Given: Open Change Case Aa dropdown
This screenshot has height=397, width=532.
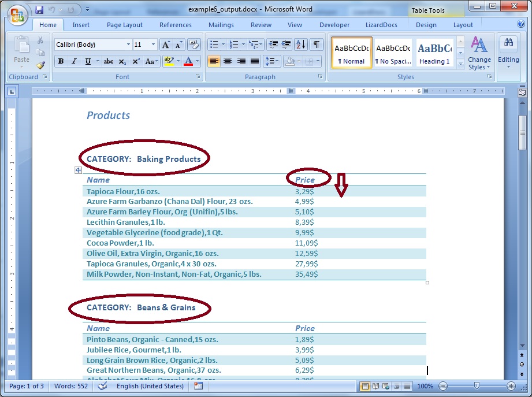Looking at the screenshot, I should [x=151, y=61].
